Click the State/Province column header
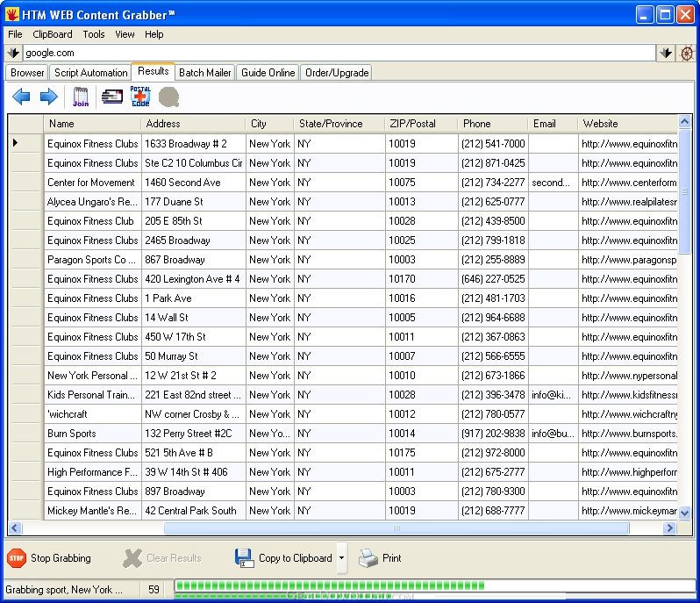Image resolution: width=700 pixels, height=603 pixels. tap(339, 124)
